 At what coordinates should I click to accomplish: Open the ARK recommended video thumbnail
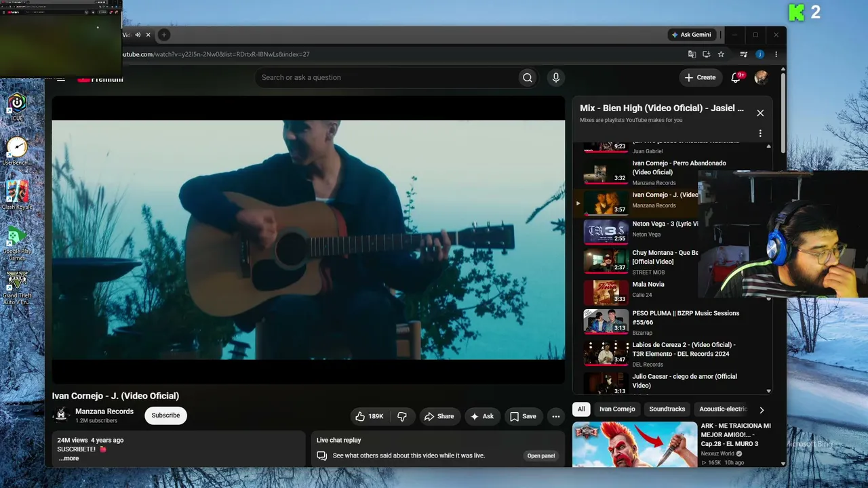[x=635, y=445]
